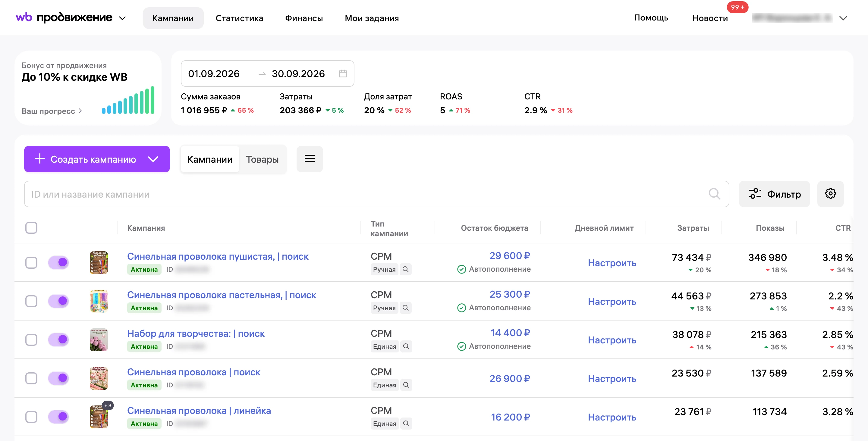The height and width of the screenshot is (441, 868).
Task: Open the hamburger list menu icon
Action: (x=310, y=159)
